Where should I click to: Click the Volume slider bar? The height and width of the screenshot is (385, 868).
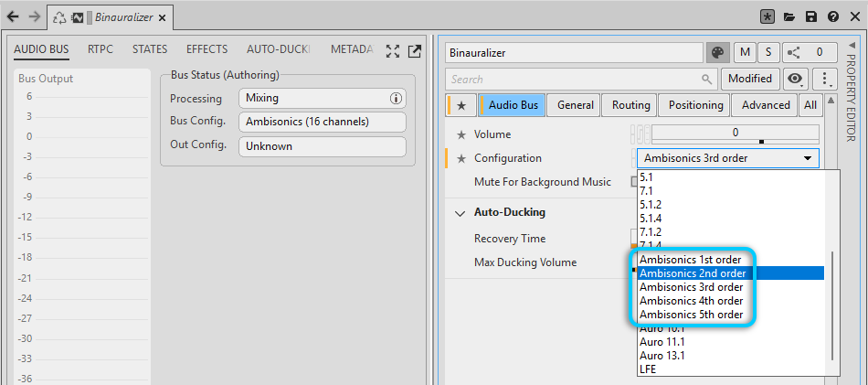(736, 142)
